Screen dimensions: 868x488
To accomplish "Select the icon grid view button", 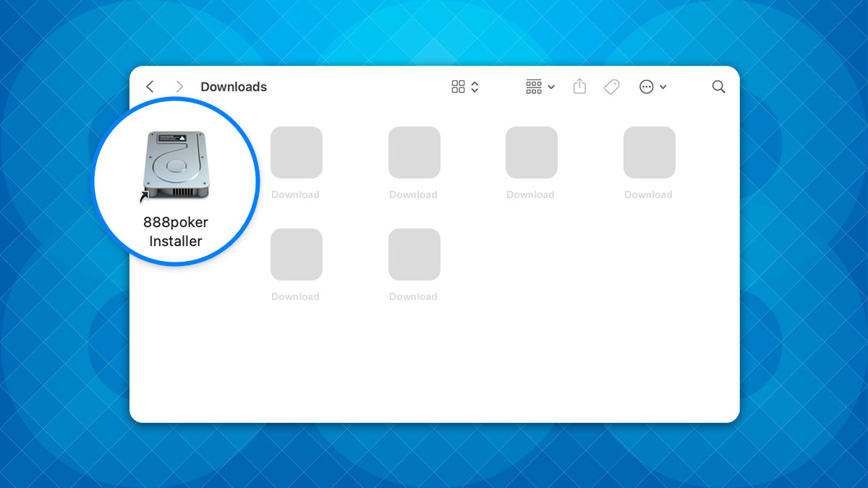I will [x=458, y=87].
